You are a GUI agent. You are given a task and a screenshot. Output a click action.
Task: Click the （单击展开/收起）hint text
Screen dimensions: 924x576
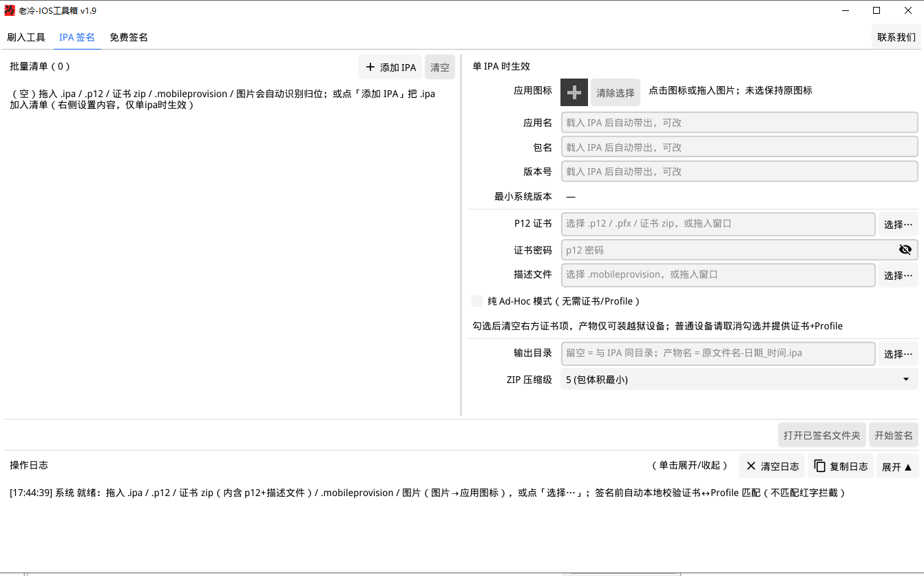coord(689,465)
